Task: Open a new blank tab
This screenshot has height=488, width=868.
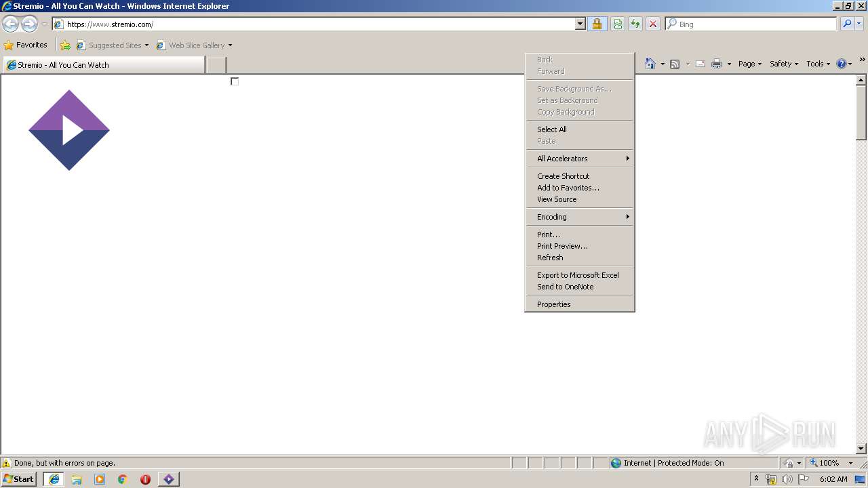Action: (216, 65)
